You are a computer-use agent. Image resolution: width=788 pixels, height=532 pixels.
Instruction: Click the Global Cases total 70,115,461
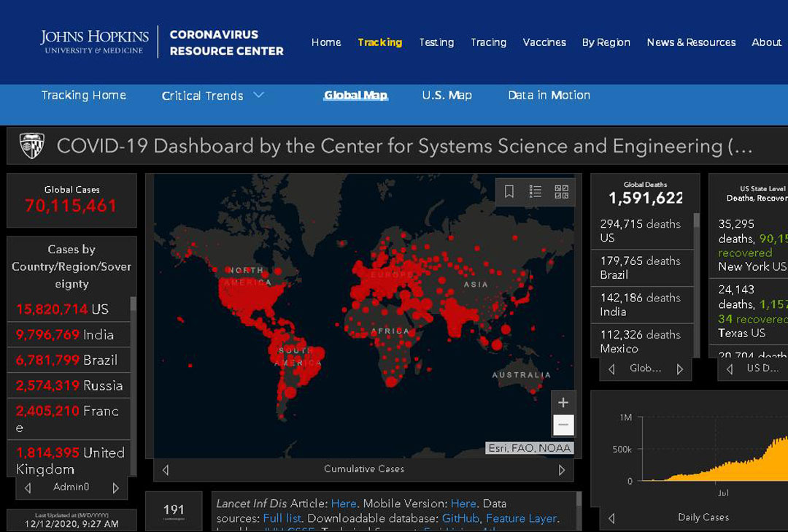71,206
